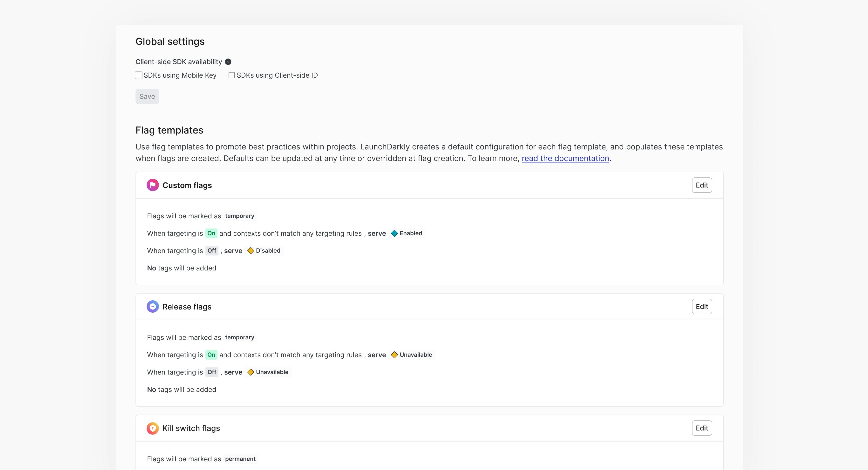Click Release flags Off-targeting Unavailable diamond
Image resolution: width=868 pixels, height=470 pixels.
click(x=251, y=372)
